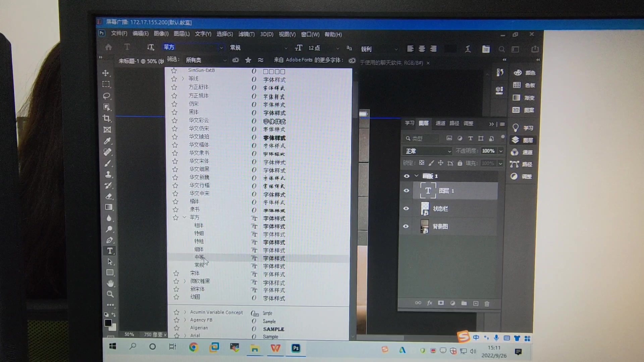Select the Zoom tool
The image size is (644, 362).
pos(110,294)
